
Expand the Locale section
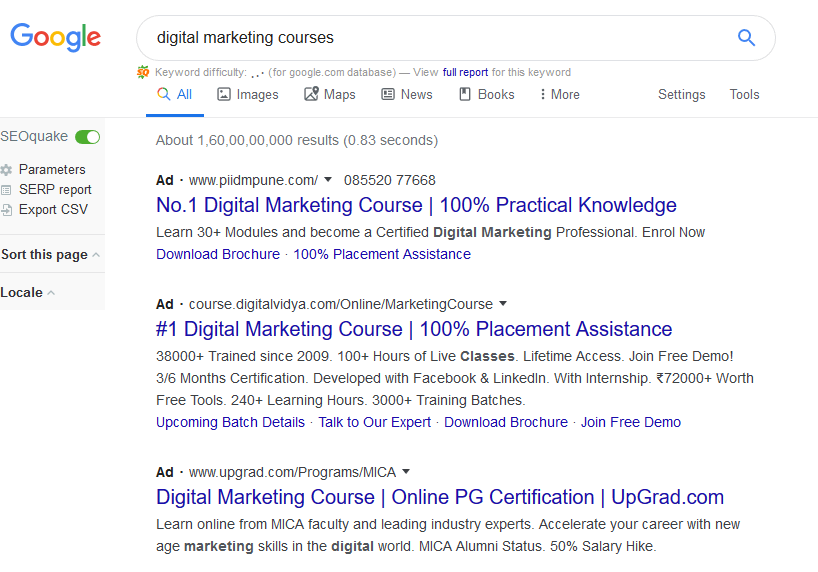(x=28, y=292)
